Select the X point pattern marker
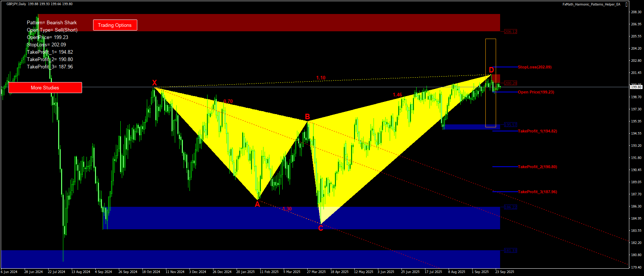 [155, 83]
